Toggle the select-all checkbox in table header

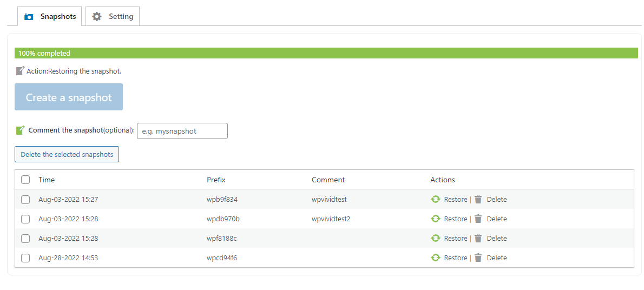pos(25,180)
